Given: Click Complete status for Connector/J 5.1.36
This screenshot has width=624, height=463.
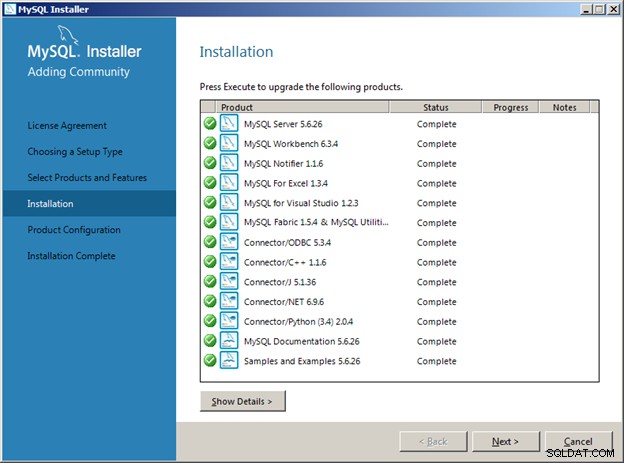Looking at the screenshot, I should pos(437,282).
